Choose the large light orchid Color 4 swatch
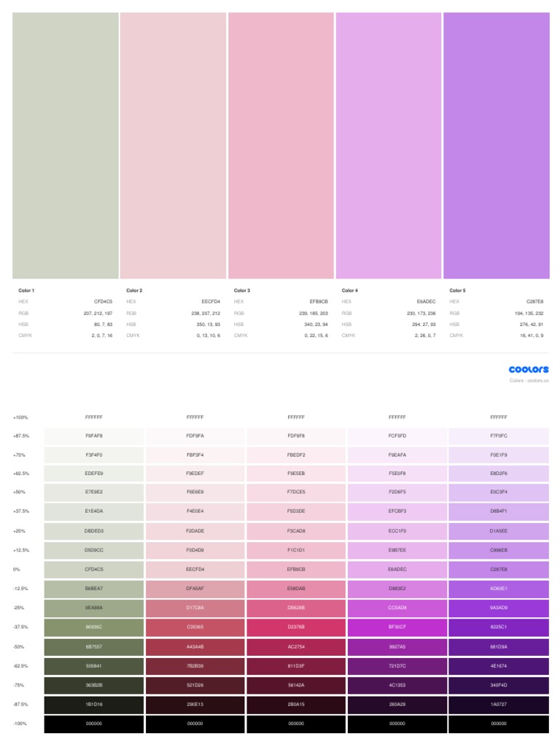The width and height of the screenshot is (560, 747). tap(389, 145)
